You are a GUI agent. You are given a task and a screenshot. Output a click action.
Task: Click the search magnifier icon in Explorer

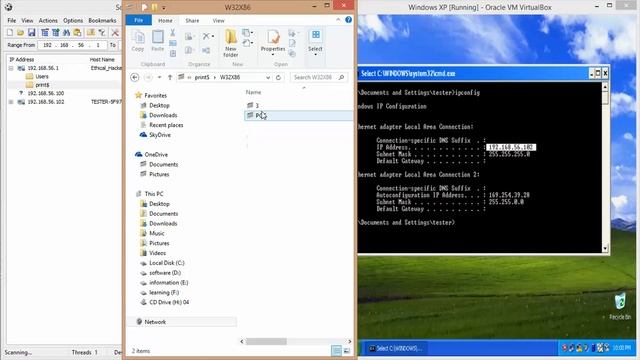341,77
